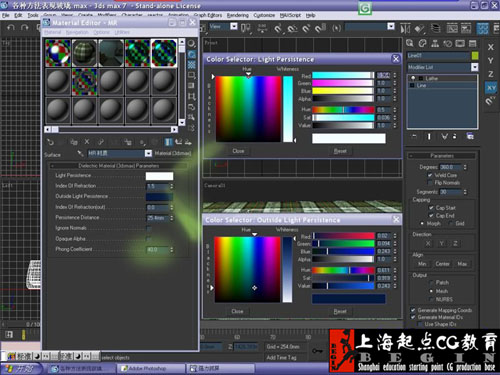This screenshot has width=500, height=375.
Task: Switch to the Motion command panel tab
Action: 447,43
